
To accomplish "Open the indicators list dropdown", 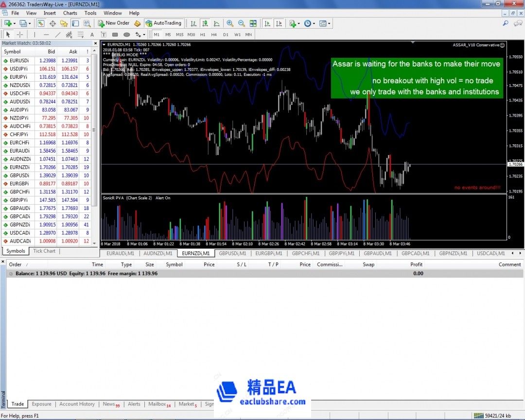I will pos(294,23).
